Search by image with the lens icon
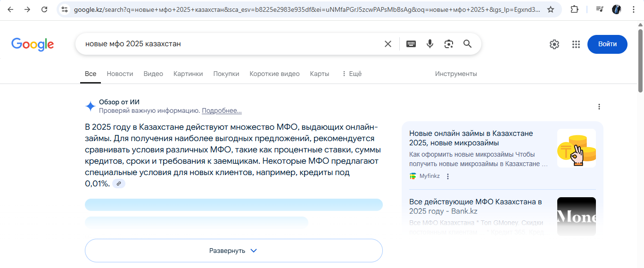 [x=449, y=44]
